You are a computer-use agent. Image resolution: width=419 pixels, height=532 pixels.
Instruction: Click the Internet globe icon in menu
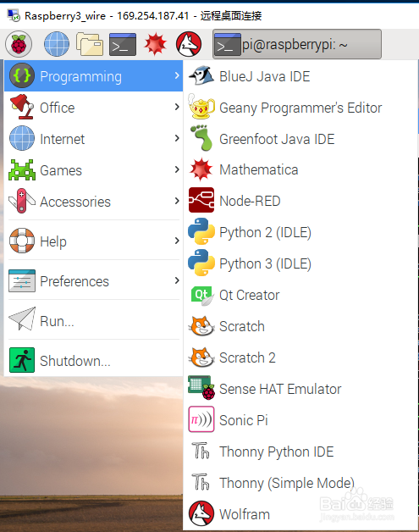coord(22,138)
